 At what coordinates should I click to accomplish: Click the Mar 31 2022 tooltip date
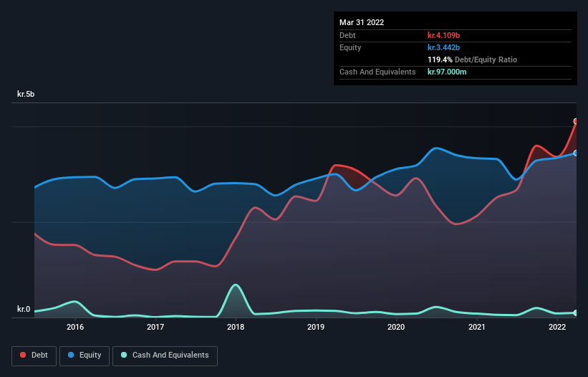(362, 22)
